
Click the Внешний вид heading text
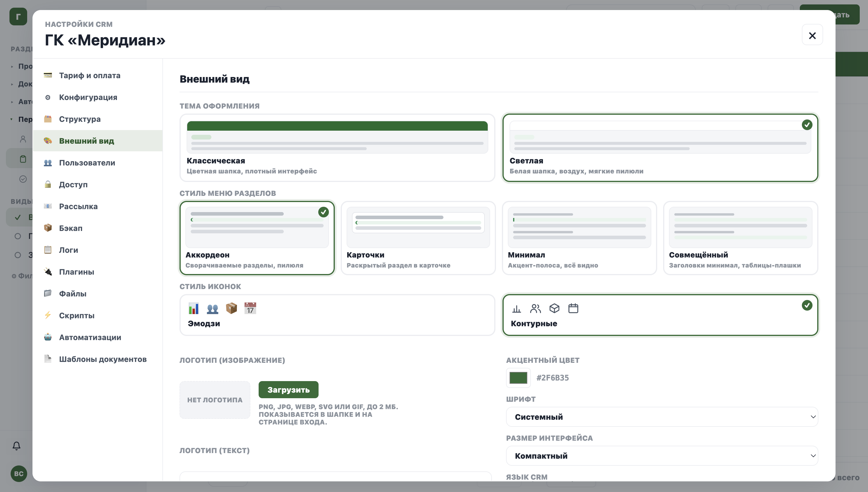[214, 79]
